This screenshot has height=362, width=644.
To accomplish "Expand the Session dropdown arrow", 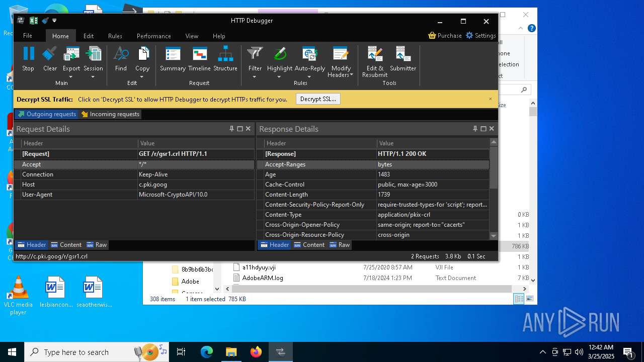I will click(x=93, y=77).
